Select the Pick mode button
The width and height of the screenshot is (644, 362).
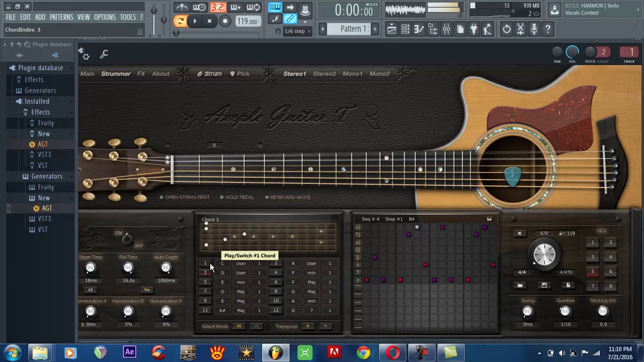point(239,74)
